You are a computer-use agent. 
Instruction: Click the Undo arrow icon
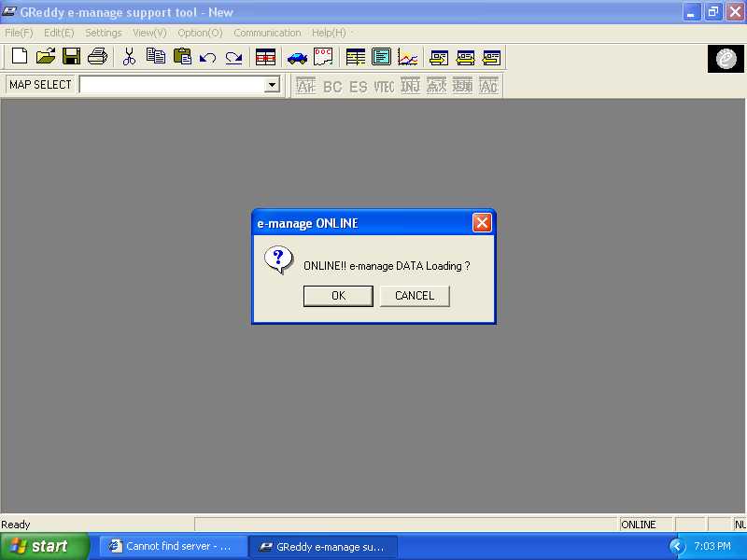coord(208,57)
